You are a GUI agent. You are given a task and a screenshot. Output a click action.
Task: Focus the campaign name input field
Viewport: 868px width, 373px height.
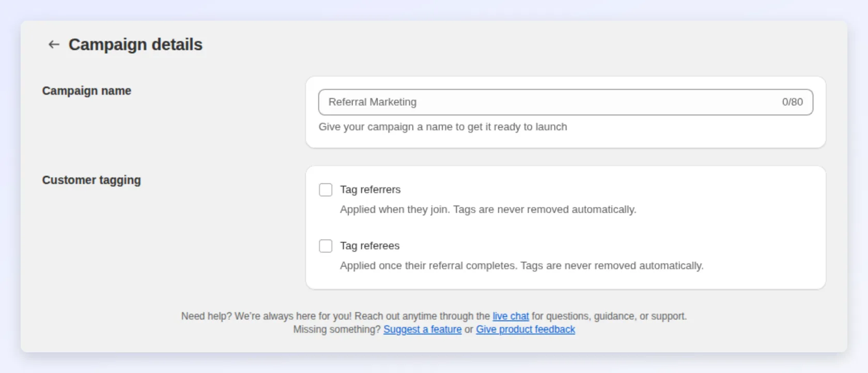pos(566,102)
